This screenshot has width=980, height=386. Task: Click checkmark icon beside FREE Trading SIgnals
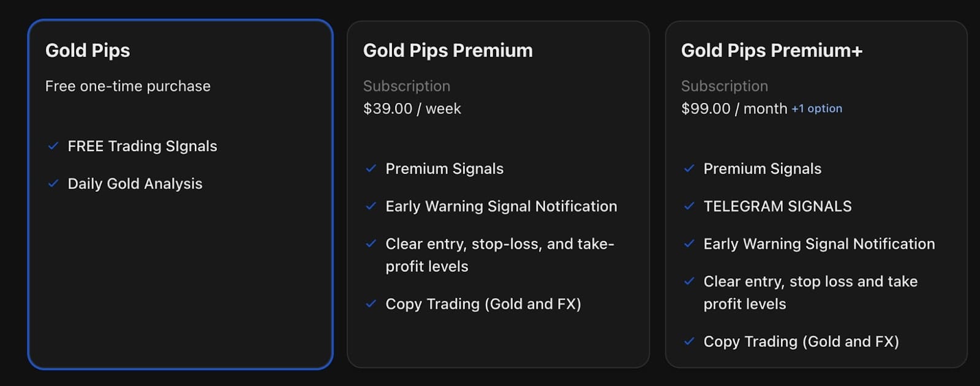tap(53, 146)
